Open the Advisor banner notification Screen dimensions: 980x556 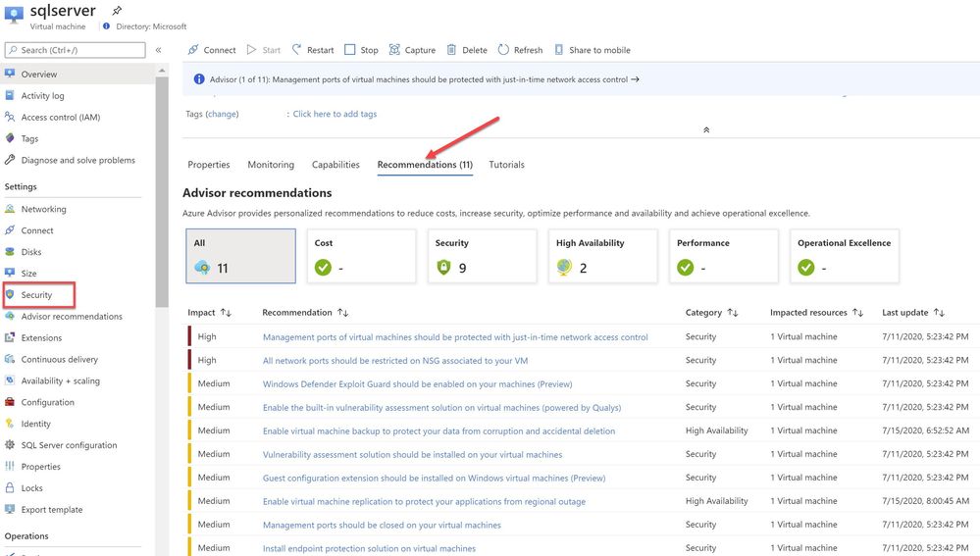425,79
